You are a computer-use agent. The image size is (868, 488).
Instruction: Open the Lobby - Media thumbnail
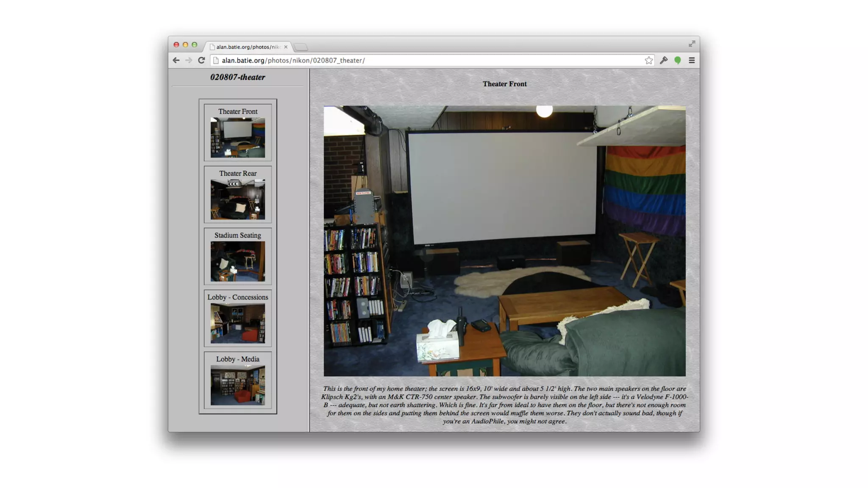pyautogui.click(x=238, y=385)
